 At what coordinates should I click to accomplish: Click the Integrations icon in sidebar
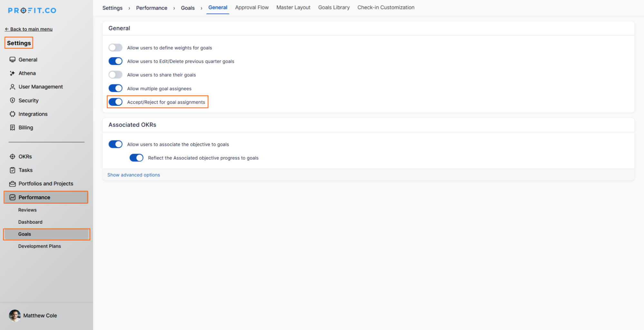[x=12, y=114]
